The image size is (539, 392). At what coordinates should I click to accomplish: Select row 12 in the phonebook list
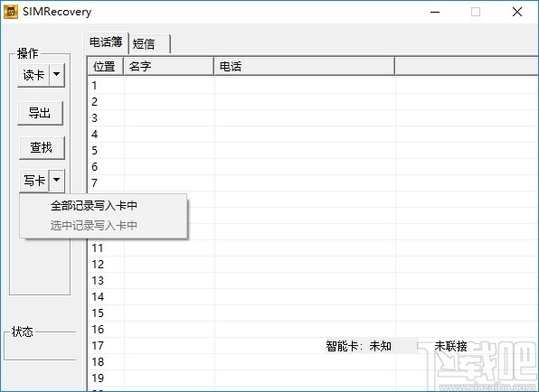tap(313, 265)
